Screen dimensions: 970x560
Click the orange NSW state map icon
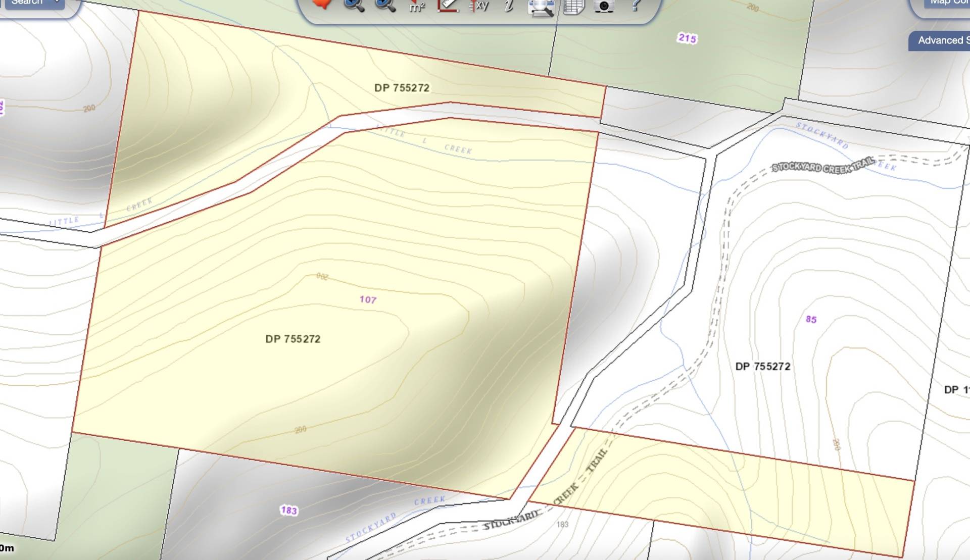coord(322,4)
